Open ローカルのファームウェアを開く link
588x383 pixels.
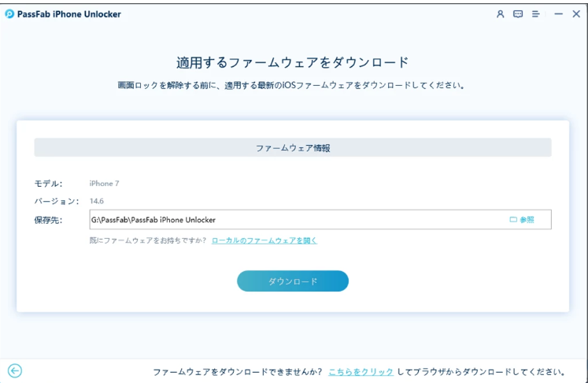click(264, 240)
